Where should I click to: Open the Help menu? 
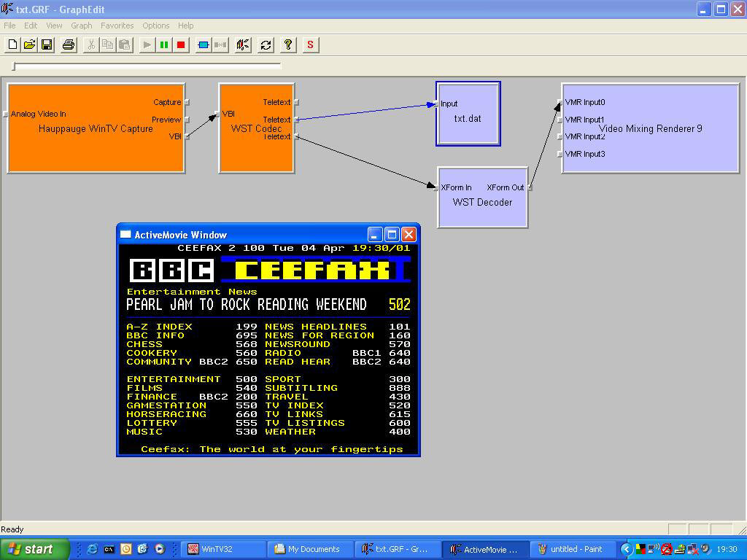coord(186,26)
